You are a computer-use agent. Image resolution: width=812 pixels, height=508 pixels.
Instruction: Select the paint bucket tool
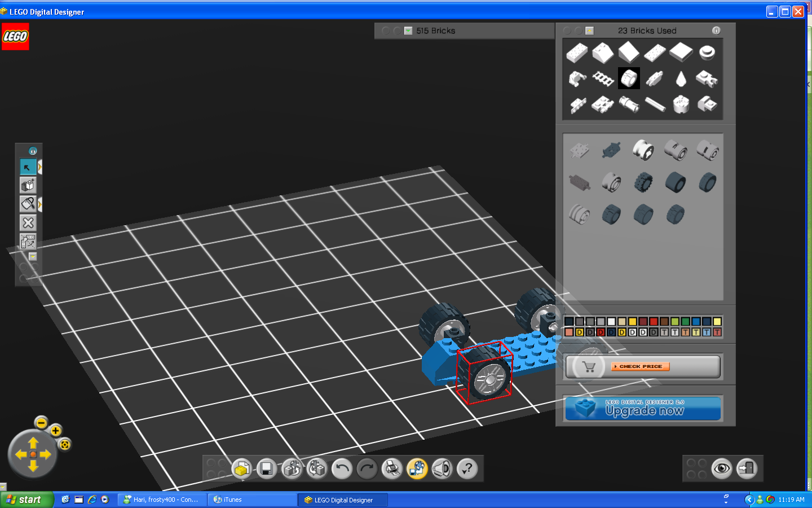click(28, 204)
